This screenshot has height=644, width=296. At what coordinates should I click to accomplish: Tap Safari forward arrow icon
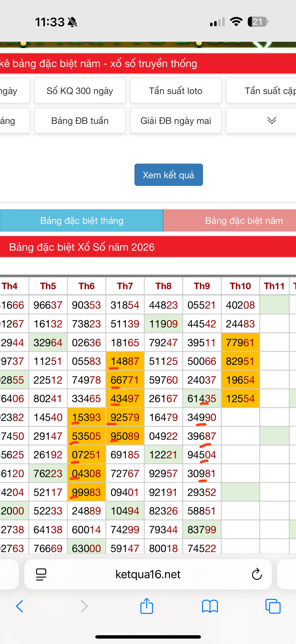point(84,606)
